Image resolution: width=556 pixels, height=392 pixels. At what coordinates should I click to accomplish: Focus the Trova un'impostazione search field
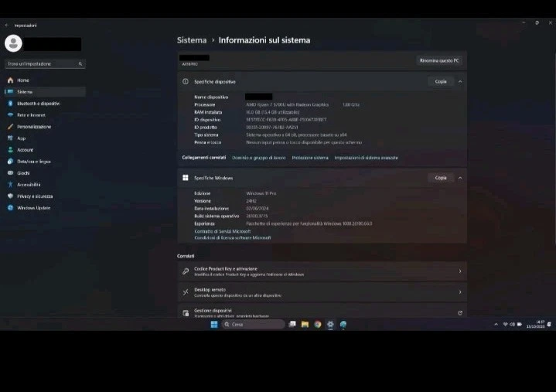[x=45, y=64]
